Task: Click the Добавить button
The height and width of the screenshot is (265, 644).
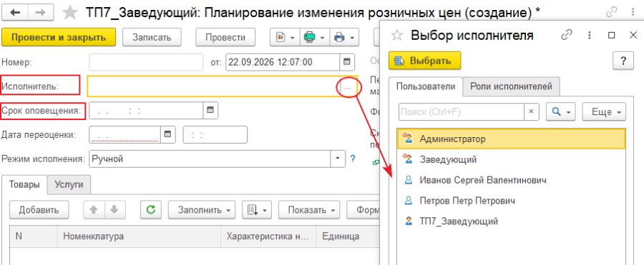Action: click(x=39, y=209)
